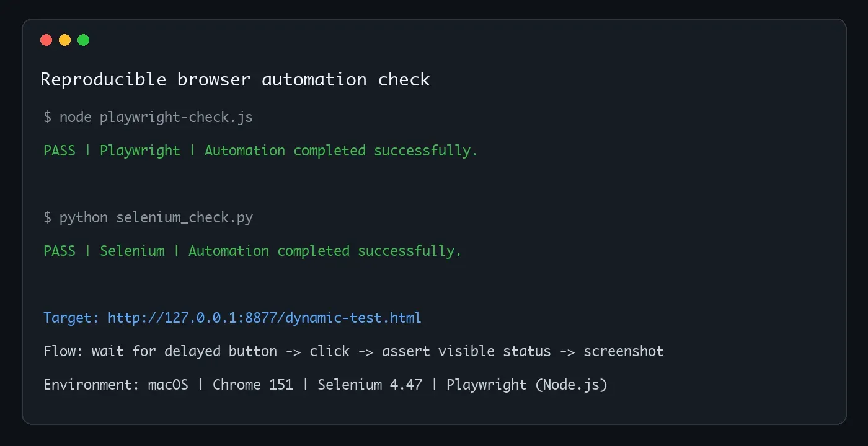
Task: Click the command "$ node playwright-check.js"
Action: (148, 117)
